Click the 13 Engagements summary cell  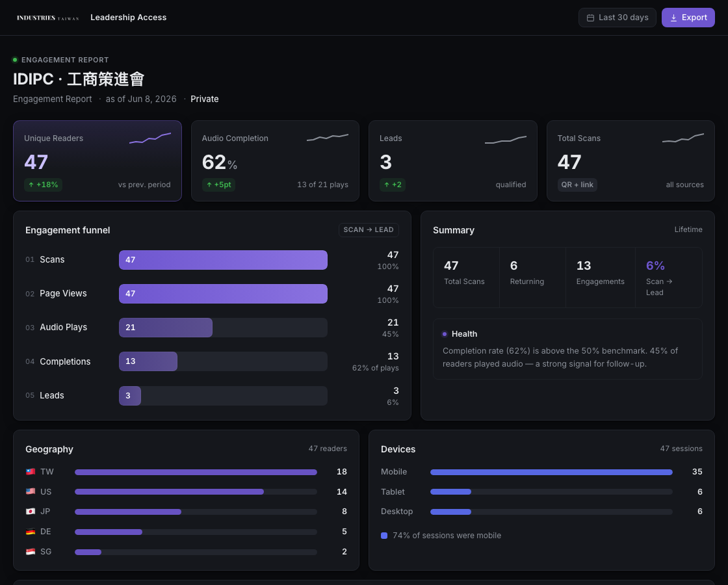[x=601, y=278]
